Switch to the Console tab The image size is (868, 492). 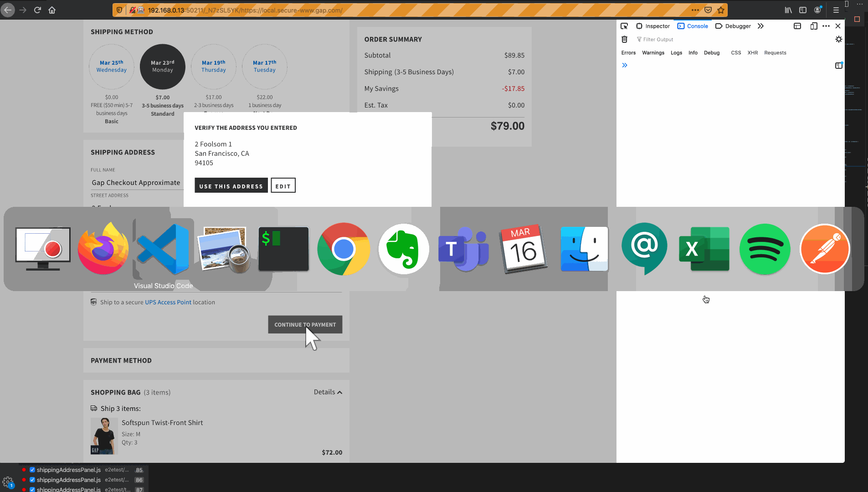point(693,26)
